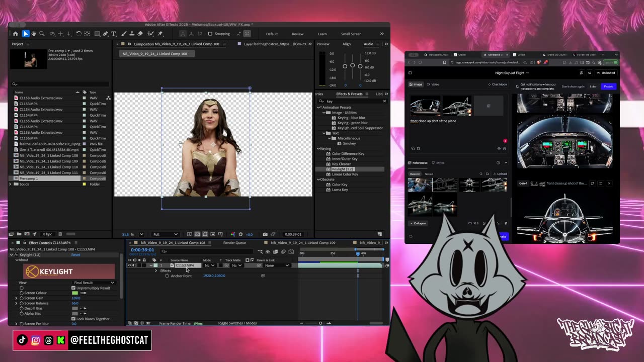Select the Pen tool
Image resolution: width=644 pixels, height=362 pixels.
[x=105, y=34]
